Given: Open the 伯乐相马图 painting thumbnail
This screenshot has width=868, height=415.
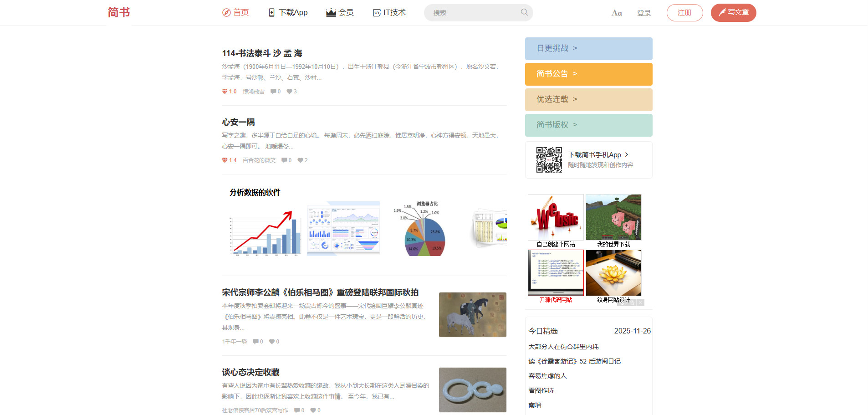Looking at the screenshot, I should [472, 315].
